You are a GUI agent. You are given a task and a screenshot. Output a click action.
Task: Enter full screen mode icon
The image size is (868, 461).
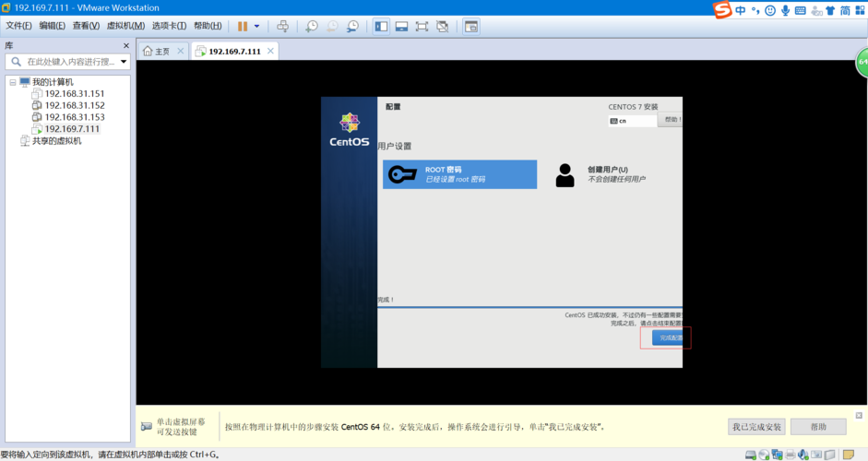[422, 26]
